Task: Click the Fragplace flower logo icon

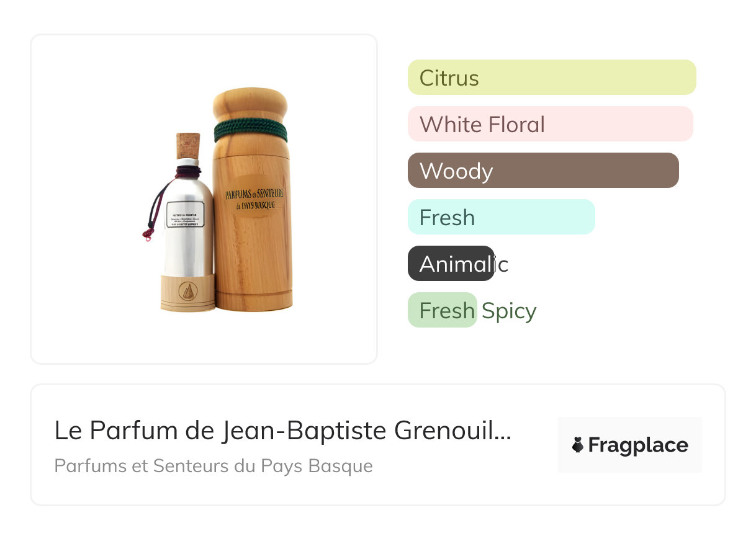Action: (x=578, y=445)
